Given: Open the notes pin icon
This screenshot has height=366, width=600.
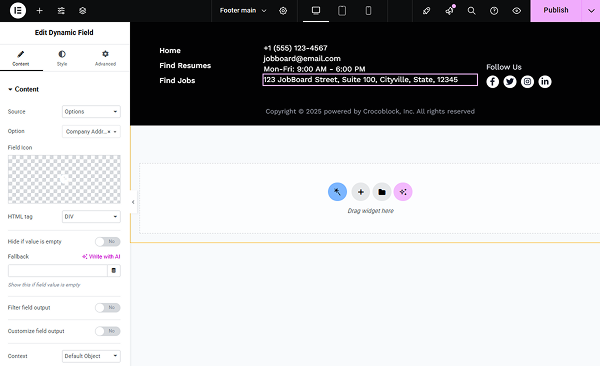Looking at the screenshot, I should (426, 11).
